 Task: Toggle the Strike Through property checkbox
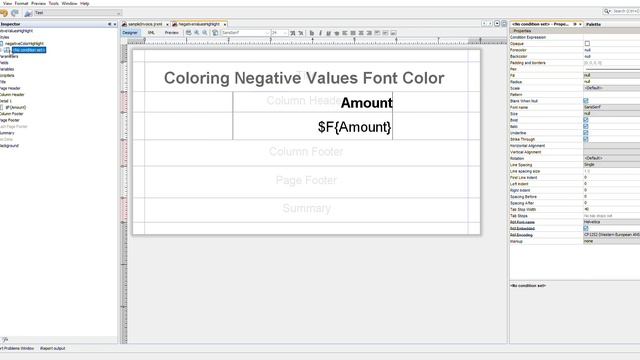click(586, 139)
